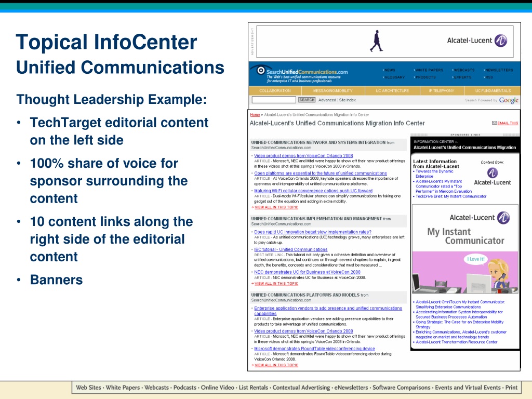
Task: Open the WHITE PAPERS link in the blue header
Action: pyautogui.click(x=429, y=70)
